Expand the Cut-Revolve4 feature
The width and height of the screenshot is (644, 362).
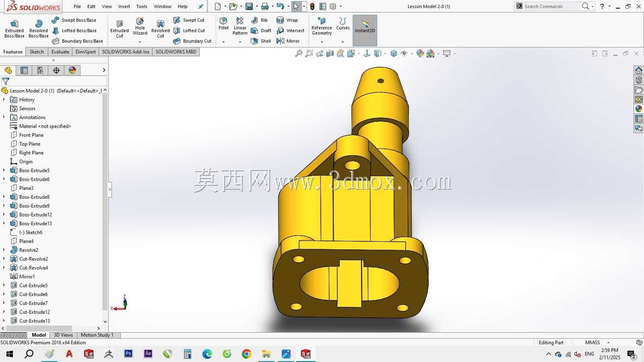[x=4, y=268]
